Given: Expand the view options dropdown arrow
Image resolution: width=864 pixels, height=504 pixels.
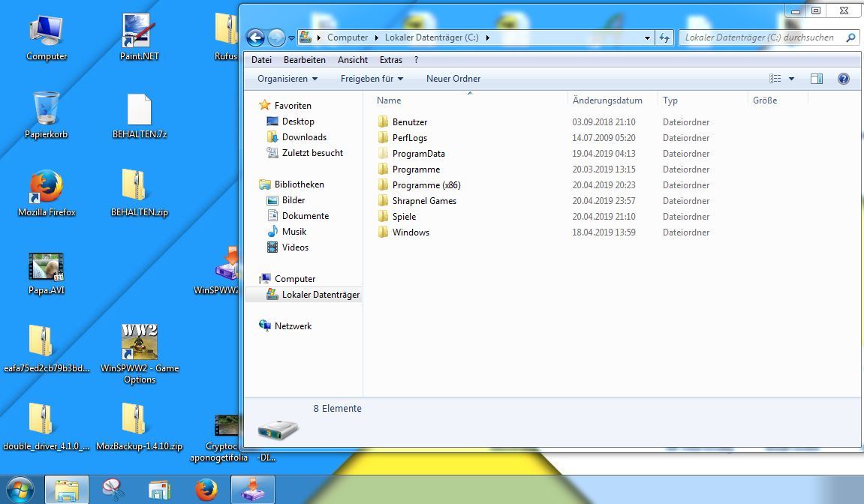Looking at the screenshot, I should [791, 79].
